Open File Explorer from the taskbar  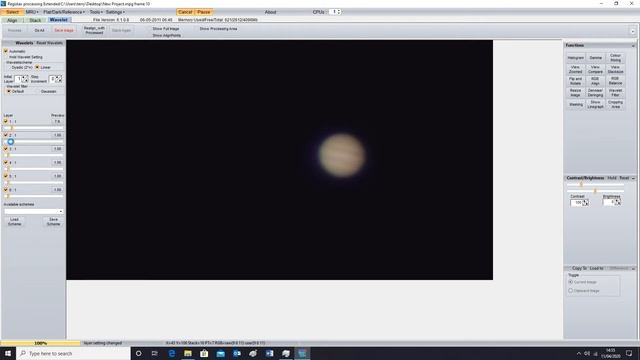coord(188,353)
